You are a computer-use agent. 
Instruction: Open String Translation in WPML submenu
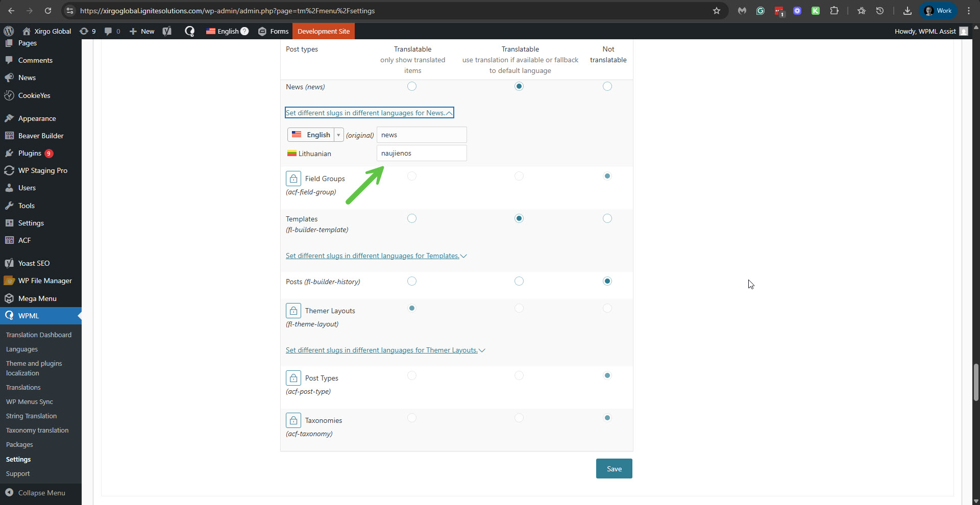(x=31, y=416)
